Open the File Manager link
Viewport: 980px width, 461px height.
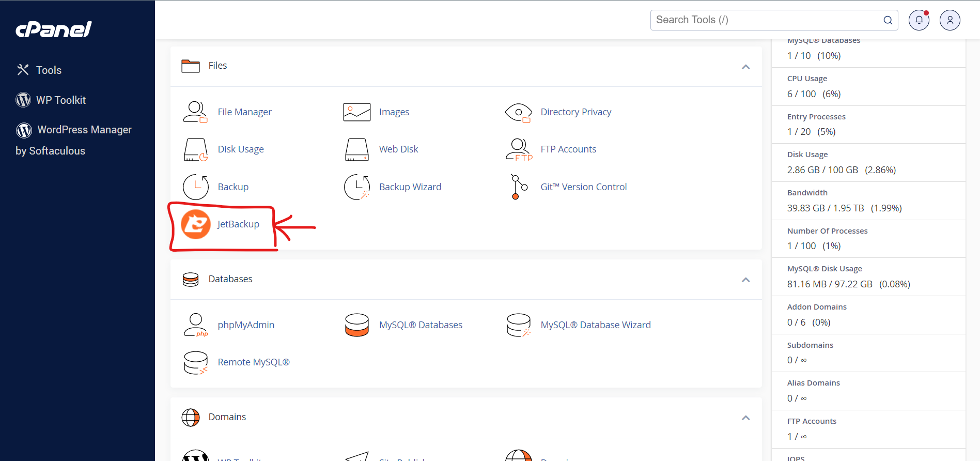click(x=244, y=112)
